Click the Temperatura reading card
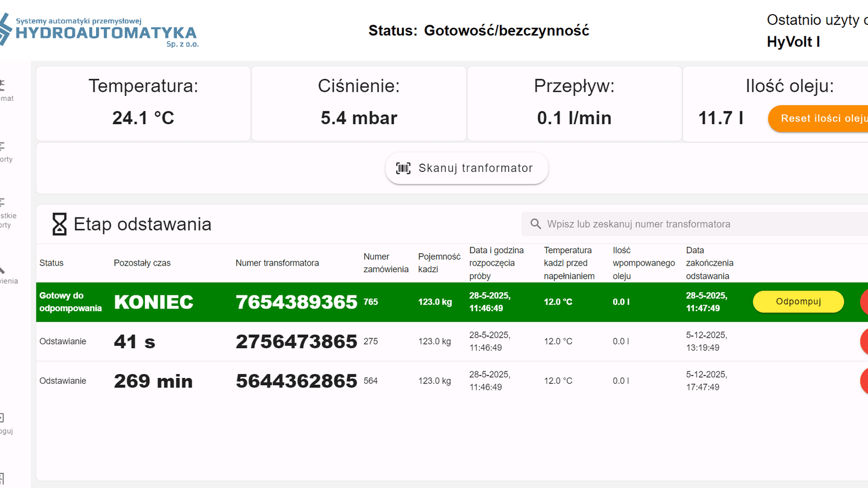868x488 pixels. click(x=143, y=103)
